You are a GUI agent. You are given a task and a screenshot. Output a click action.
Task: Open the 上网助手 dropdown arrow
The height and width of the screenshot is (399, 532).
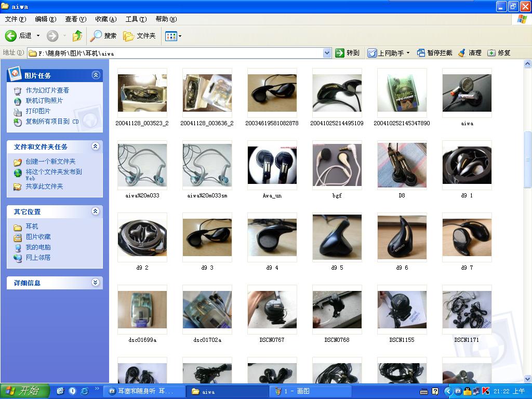pyautogui.click(x=408, y=53)
